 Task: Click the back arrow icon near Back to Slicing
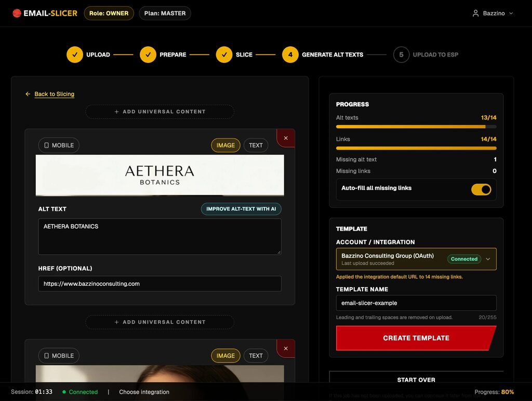click(28, 94)
